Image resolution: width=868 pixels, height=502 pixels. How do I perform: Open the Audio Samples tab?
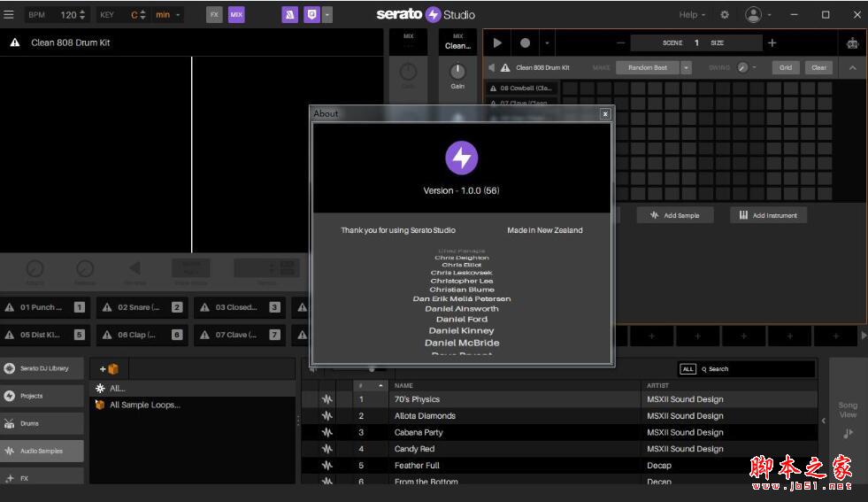(x=42, y=451)
